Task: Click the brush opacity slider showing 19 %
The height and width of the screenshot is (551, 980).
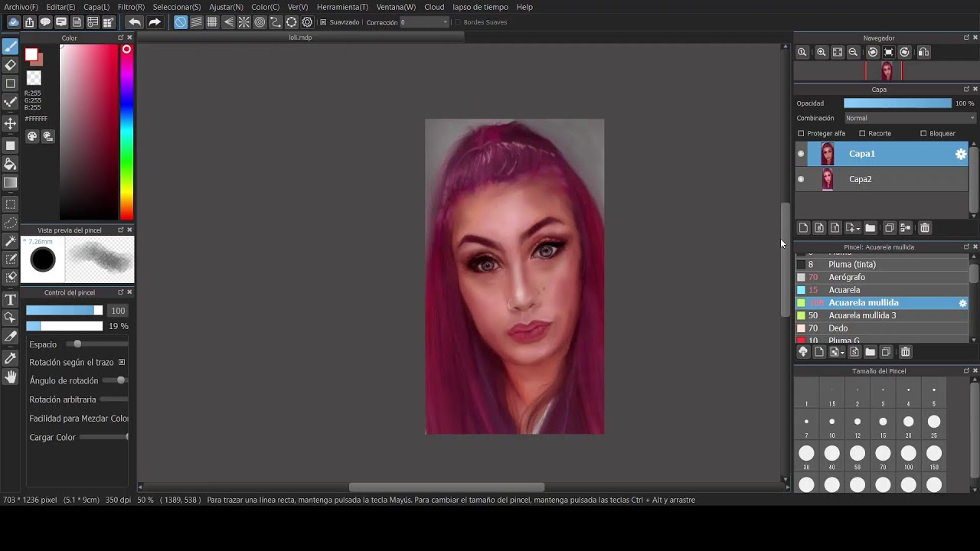Action: [x=64, y=326]
